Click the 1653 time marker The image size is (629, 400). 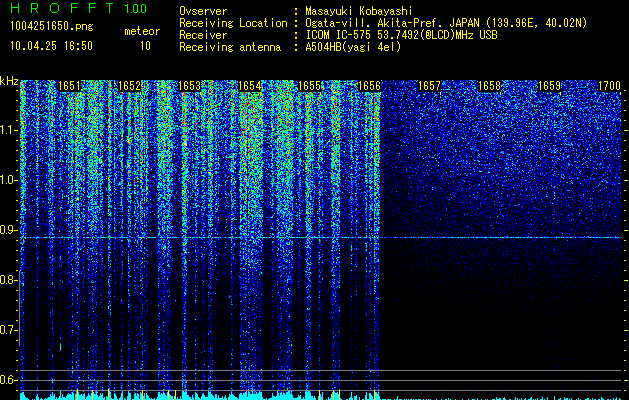189,86
